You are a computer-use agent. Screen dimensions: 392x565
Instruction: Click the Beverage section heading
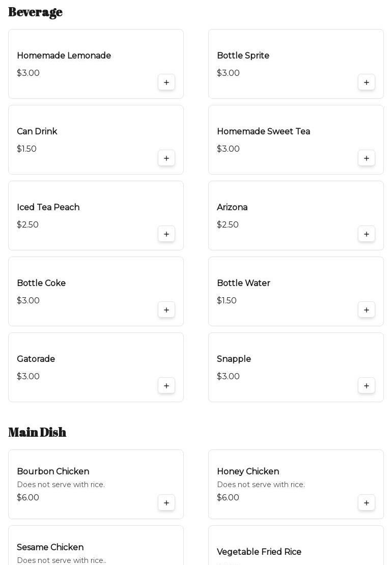[35, 12]
